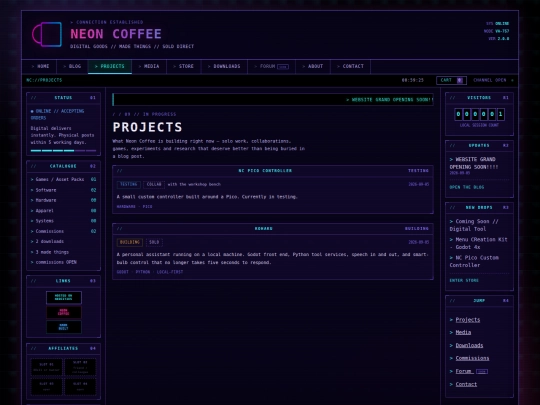540x405 pixels.
Task: Jump to Commissions via Jump panel
Action: (x=472, y=359)
